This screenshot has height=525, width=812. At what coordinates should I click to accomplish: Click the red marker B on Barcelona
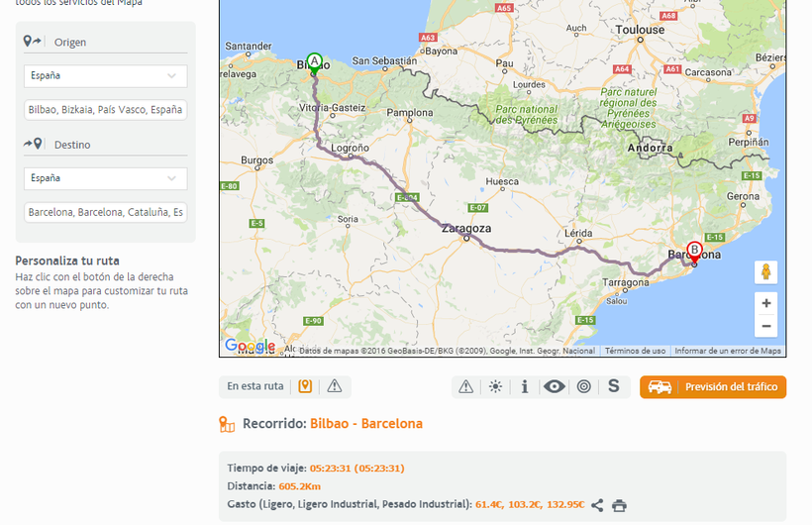694,252
